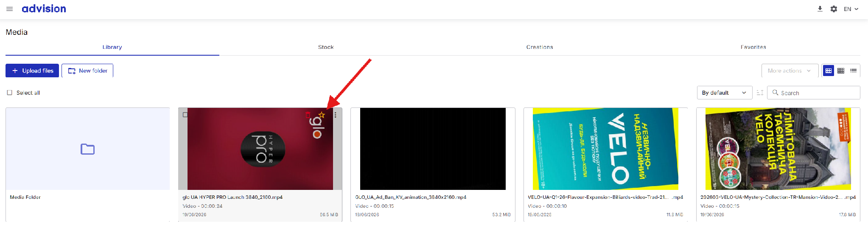
Task: Select the glo HYPER PRO video checkbox
Action: [185, 115]
